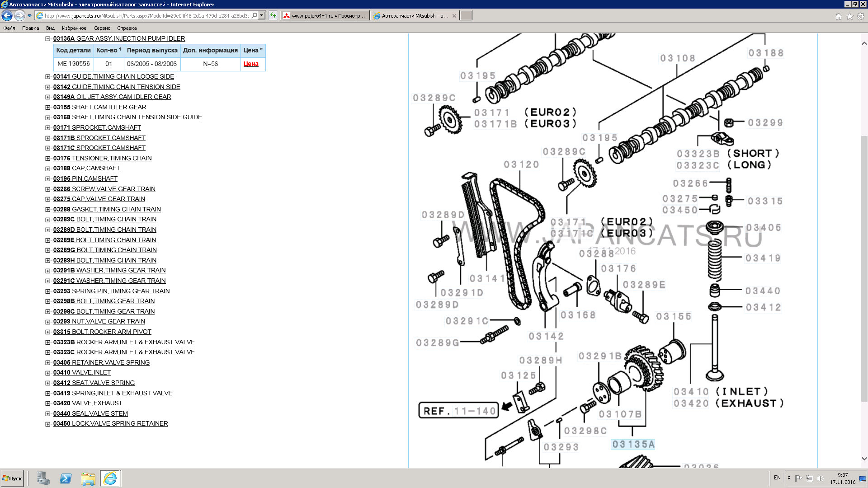Screen dimensions: 868x488
Task: Open Server Manager taskbar icon
Action: point(43,478)
